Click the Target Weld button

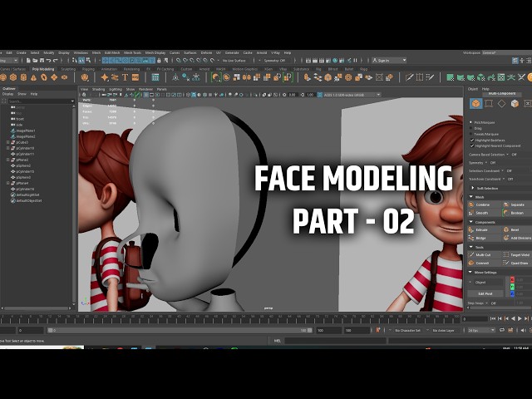pyautogui.click(x=517, y=254)
